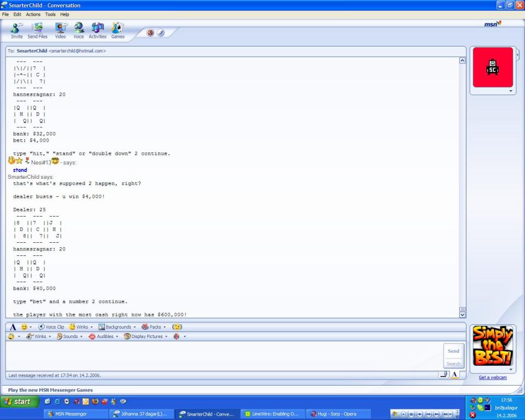Viewport: 525px width, 420px height.
Task: Click the Get a webcam link
Action: (493, 377)
